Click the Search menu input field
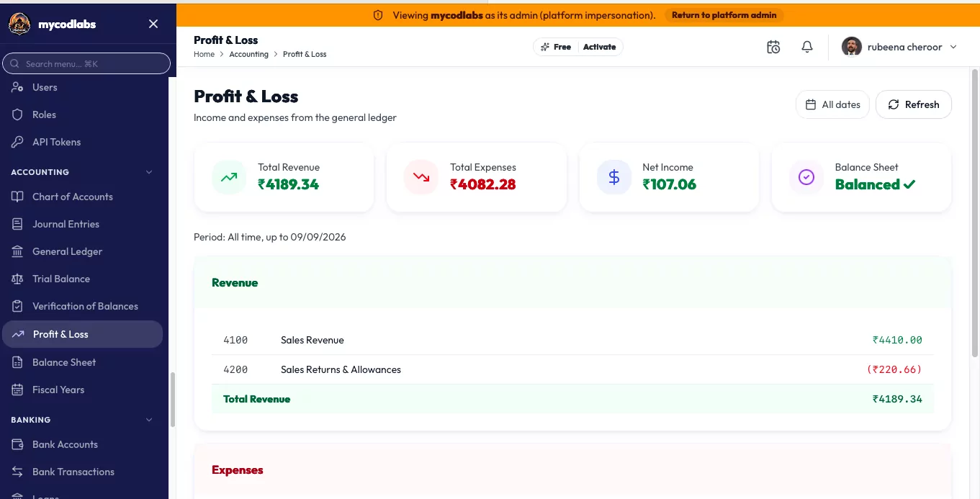 (x=86, y=63)
